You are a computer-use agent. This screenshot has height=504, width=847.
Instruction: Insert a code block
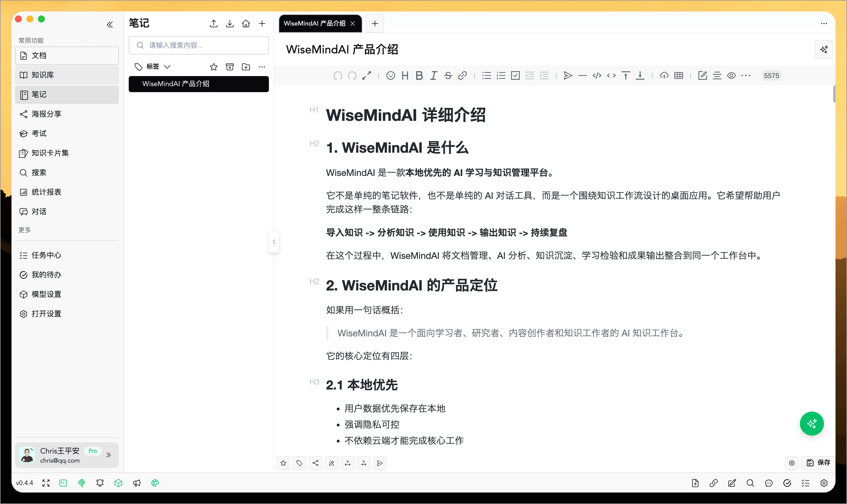pos(597,75)
